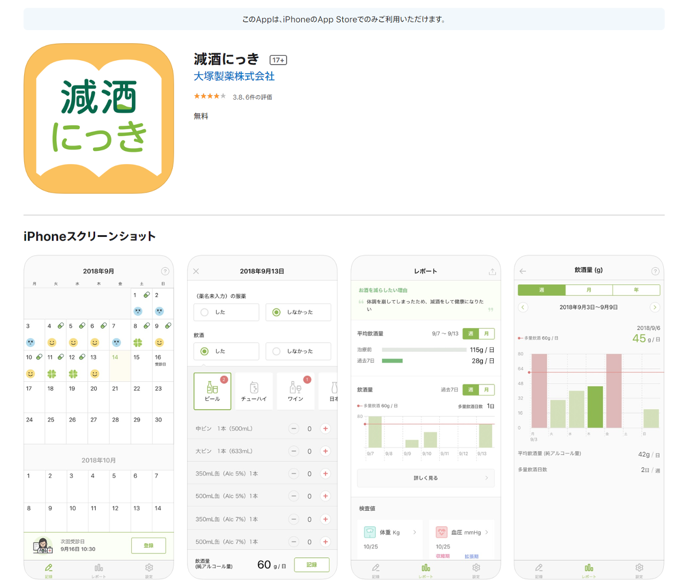Viewport: 700px width, 588px height.
Task: Click レポート chart tab in report screenshot
Action: pos(425,570)
